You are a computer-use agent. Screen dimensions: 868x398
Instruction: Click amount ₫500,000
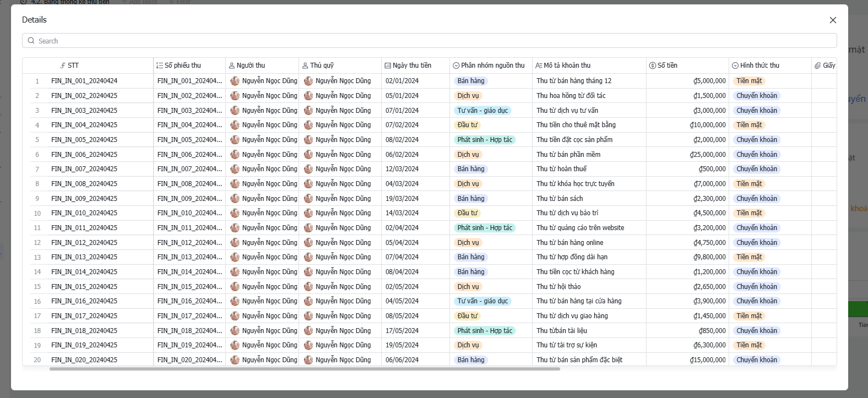click(x=712, y=169)
